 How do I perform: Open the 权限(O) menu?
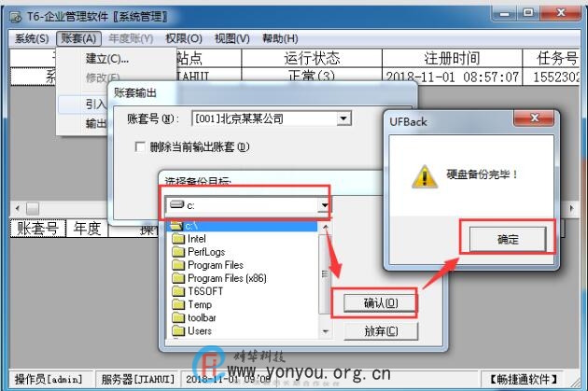(x=184, y=38)
